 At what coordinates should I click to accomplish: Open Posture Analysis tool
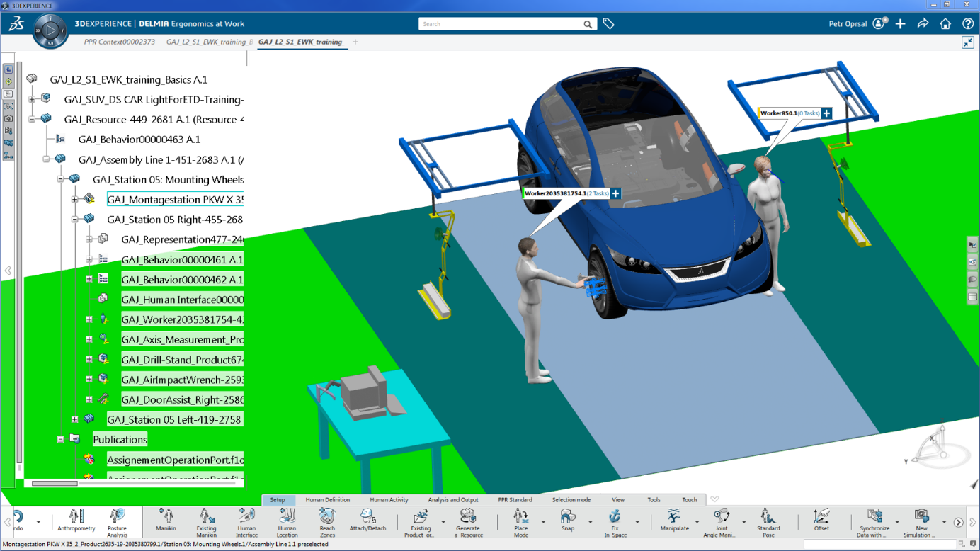point(117,523)
